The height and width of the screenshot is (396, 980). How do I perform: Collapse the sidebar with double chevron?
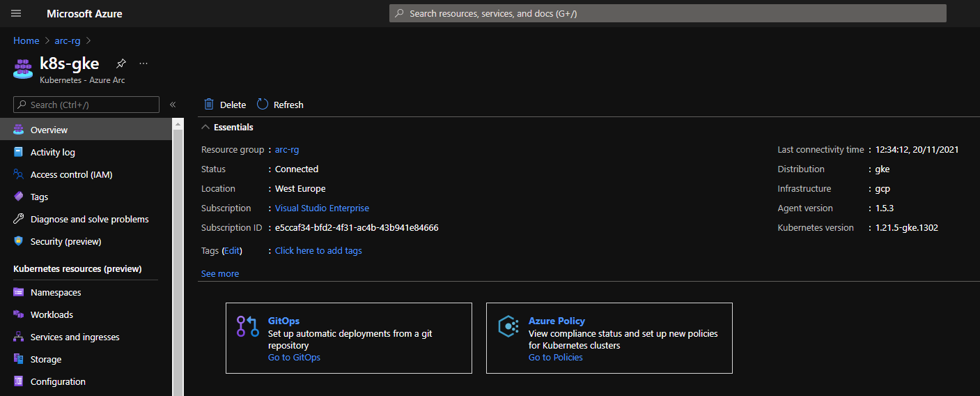click(x=173, y=105)
